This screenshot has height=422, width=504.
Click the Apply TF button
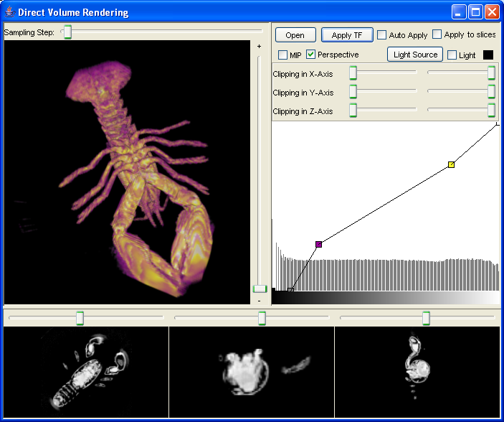click(347, 35)
